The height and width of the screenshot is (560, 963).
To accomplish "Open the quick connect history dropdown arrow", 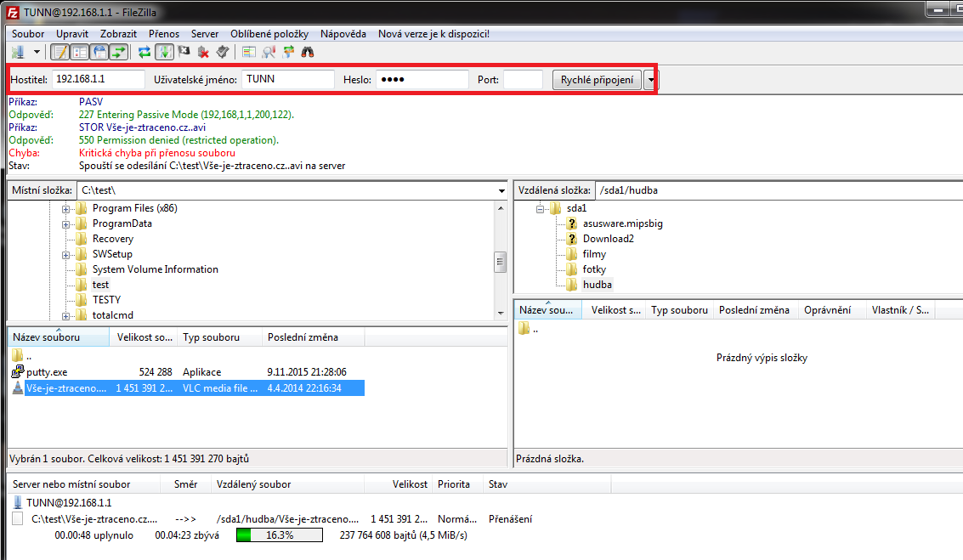I will 650,80.
